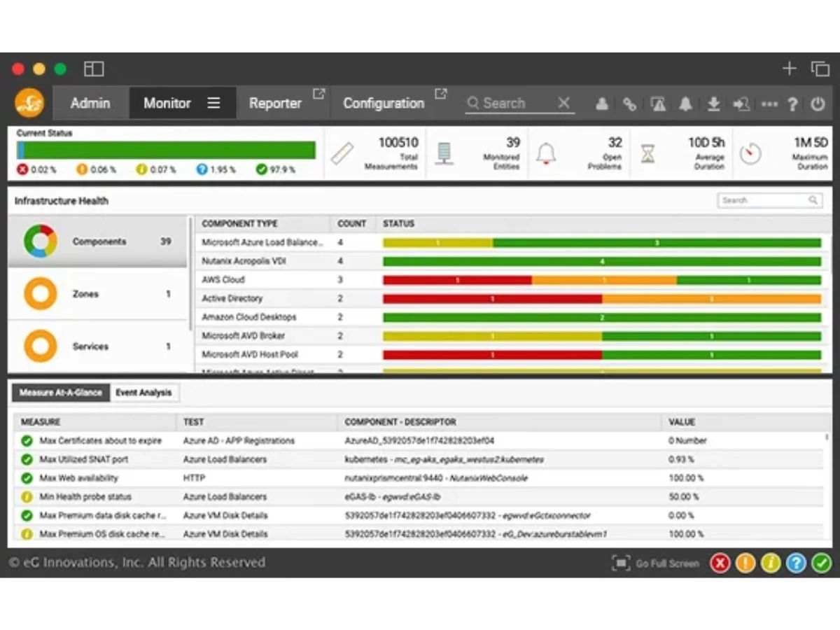
Task: Open the alarm warning monitor icon
Action: pos(658,104)
